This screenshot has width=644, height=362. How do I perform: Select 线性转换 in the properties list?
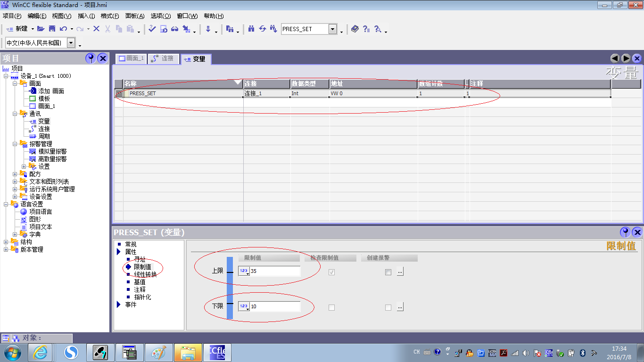145,274
